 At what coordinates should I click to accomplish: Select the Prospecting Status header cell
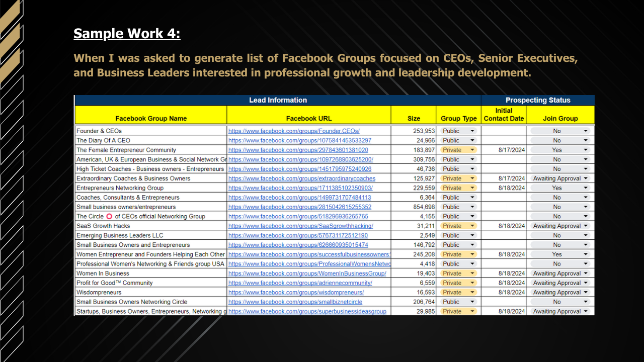pyautogui.click(x=538, y=100)
